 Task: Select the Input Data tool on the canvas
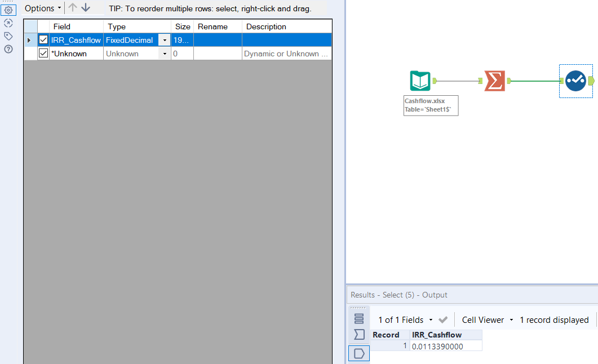tap(420, 81)
